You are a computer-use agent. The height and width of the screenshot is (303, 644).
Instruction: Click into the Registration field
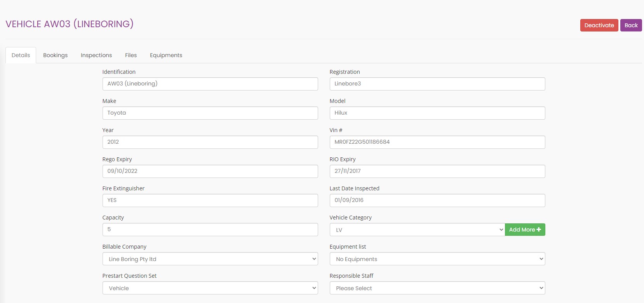[x=437, y=84]
